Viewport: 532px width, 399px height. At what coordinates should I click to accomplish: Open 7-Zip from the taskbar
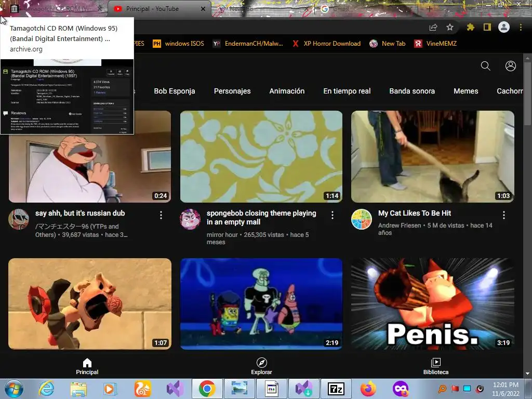click(336, 389)
